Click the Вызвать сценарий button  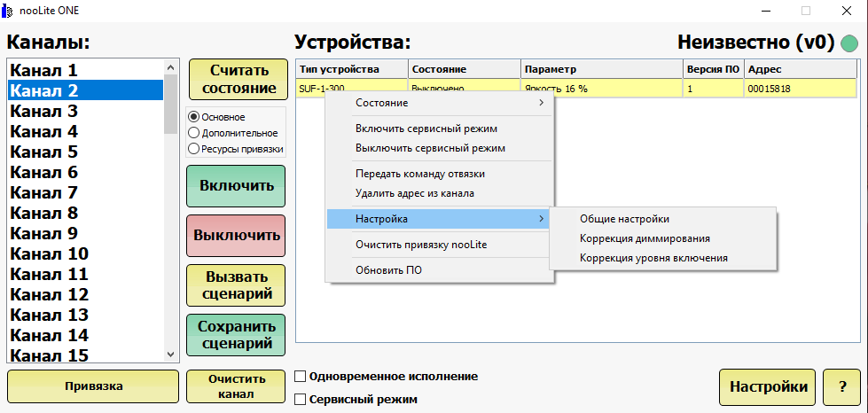click(x=236, y=285)
